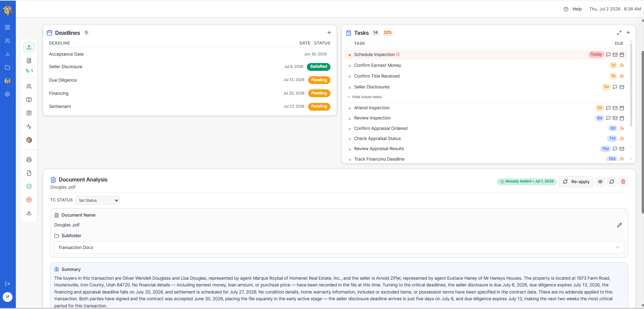The width and height of the screenshot is (644, 309).
Task: Click the logout icon in blue sidebar
Action: click(7, 284)
